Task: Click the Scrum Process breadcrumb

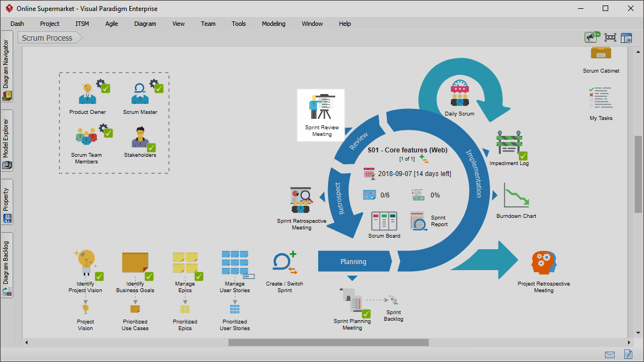Action: coord(50,38)
